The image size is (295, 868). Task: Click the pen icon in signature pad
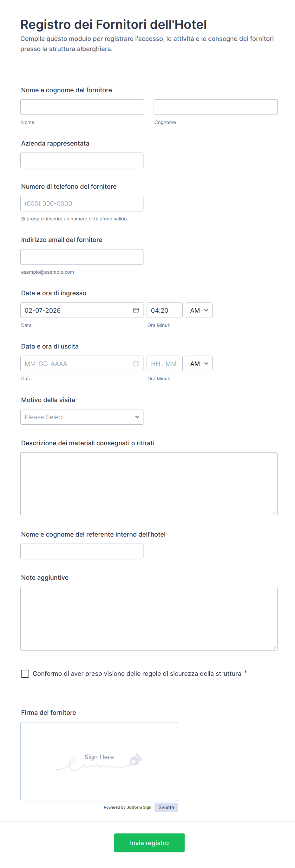(x=135, y=759)
